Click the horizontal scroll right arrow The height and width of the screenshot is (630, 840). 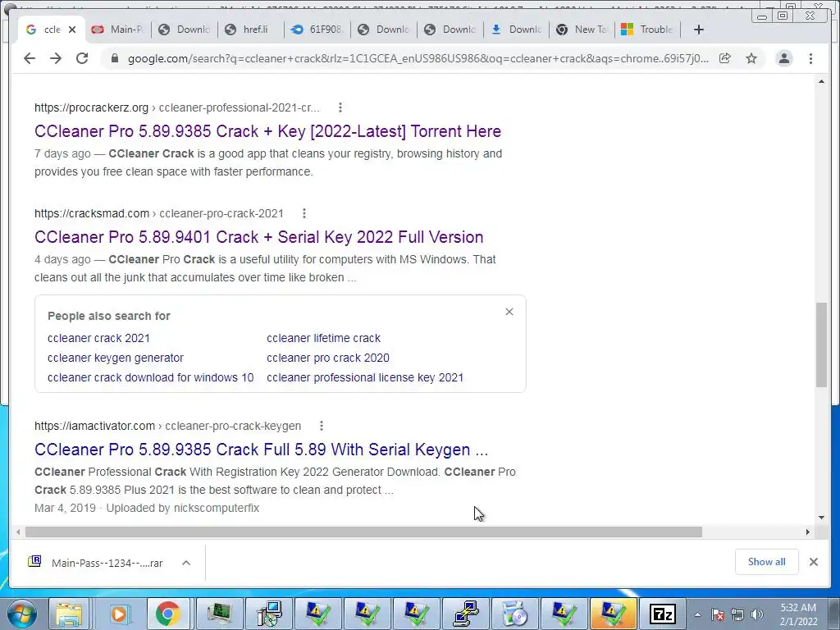pos(808,532)
